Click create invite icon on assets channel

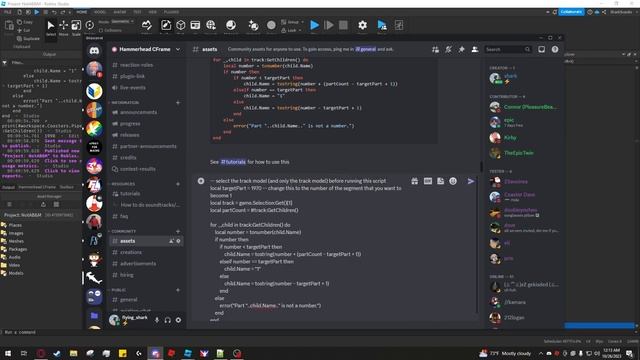click(x=171, y=241)
